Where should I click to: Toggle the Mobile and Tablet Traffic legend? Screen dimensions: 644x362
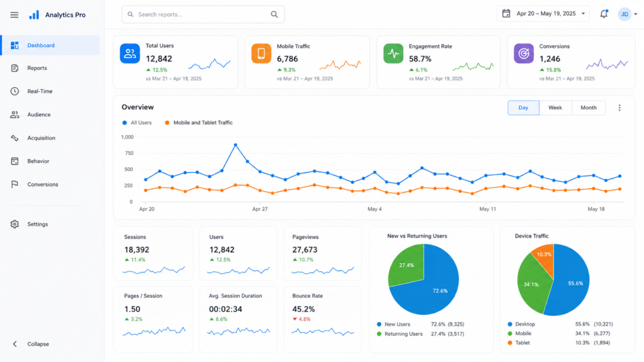pyautogui.click(x=199, y=123)
